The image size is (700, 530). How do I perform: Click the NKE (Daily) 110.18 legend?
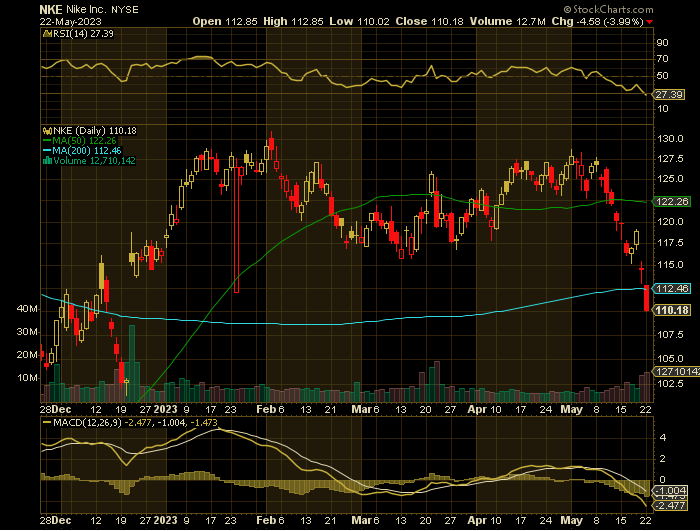pyautogui.click(x=95, y=131)
